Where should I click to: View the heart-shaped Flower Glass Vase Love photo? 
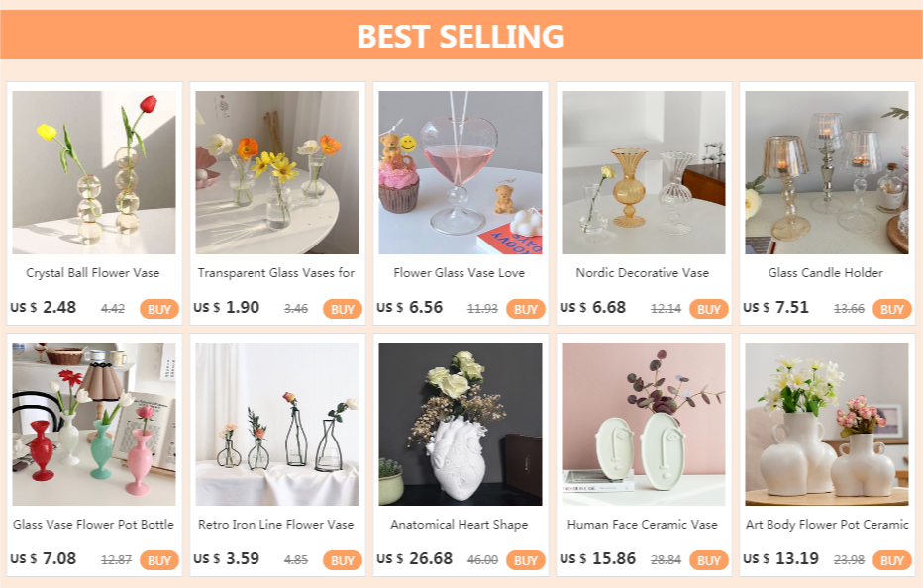point(461,172)
